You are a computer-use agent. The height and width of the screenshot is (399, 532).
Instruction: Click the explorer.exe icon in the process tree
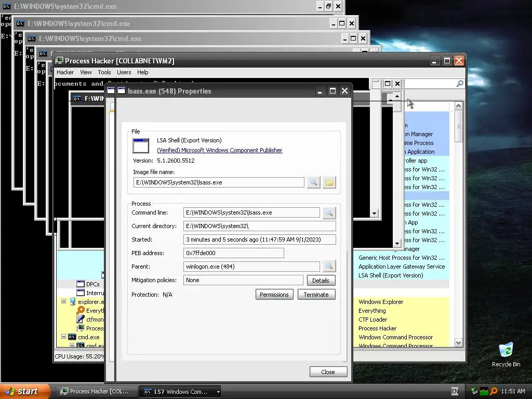pos(72,302)
